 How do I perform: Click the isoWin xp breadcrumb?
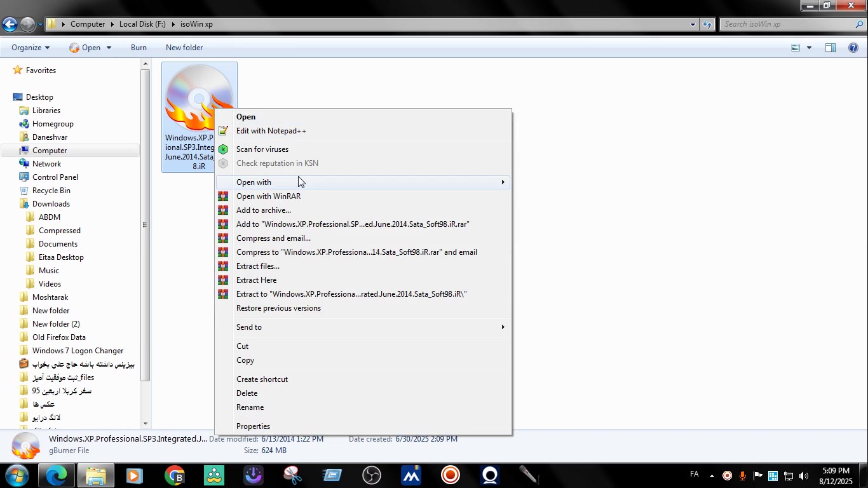click(x=196, y=24)
